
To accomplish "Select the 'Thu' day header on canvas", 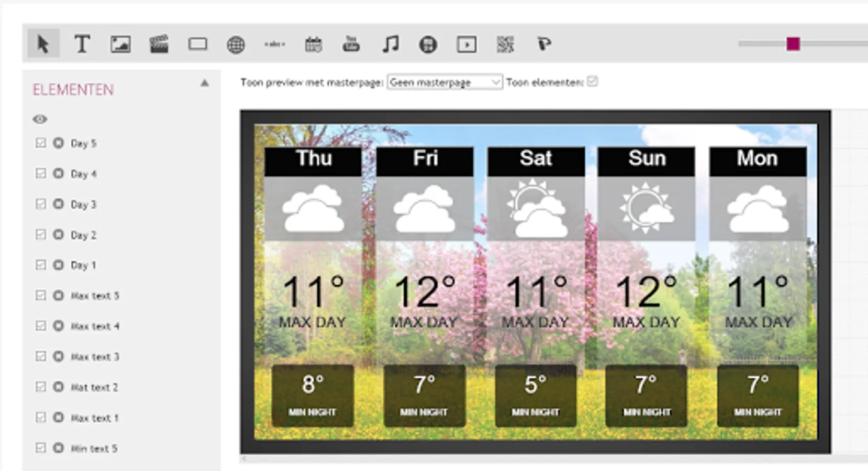I will [x=313, y=161].
